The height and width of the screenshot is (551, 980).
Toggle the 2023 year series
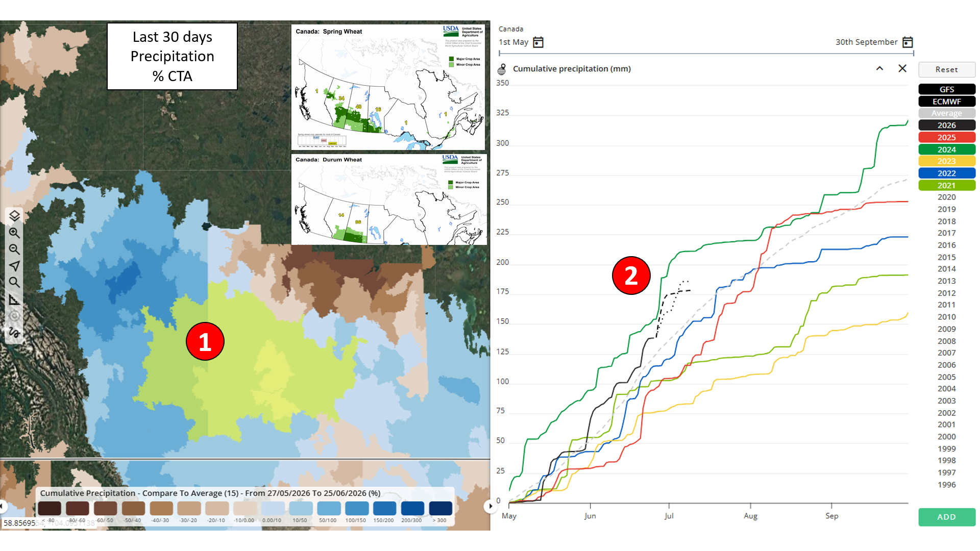[947, 161]
